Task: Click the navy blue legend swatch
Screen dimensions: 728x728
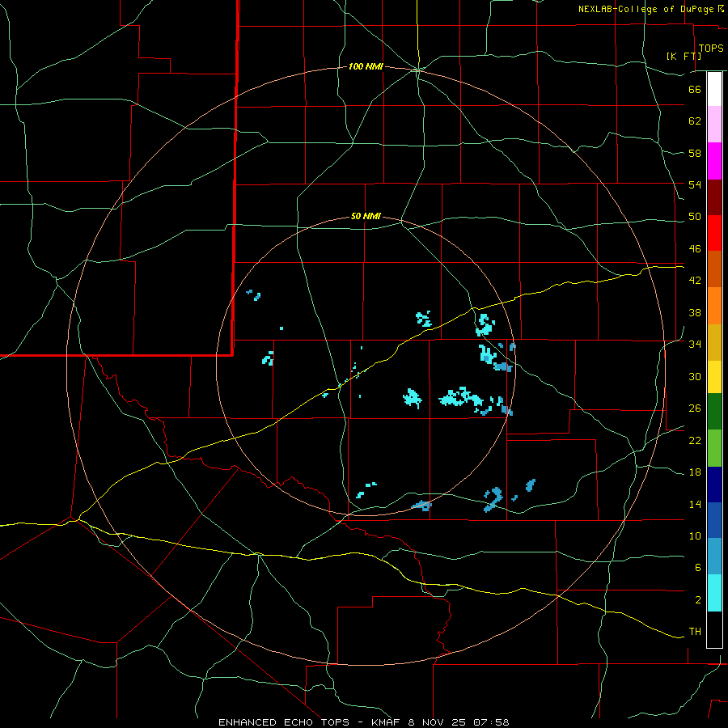Action: (714, 483)
